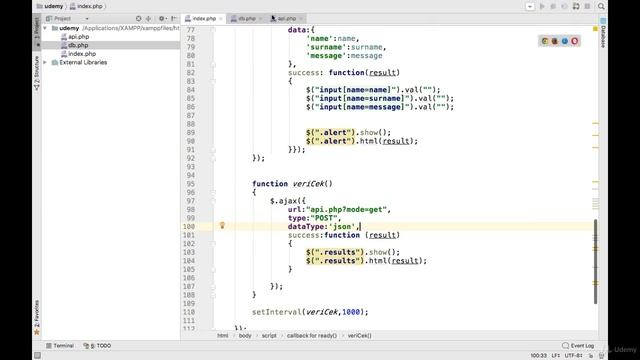Click udemy in navigation bar breadcrumb
Screen dimensions: 640x360
pyautogui.click(x=49, y=6)
